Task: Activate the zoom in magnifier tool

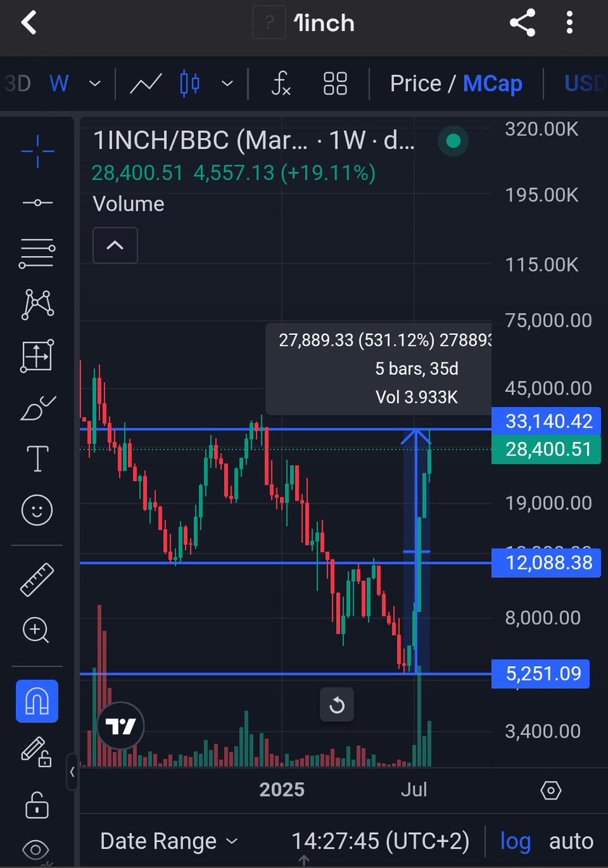Action: [36, 630]
